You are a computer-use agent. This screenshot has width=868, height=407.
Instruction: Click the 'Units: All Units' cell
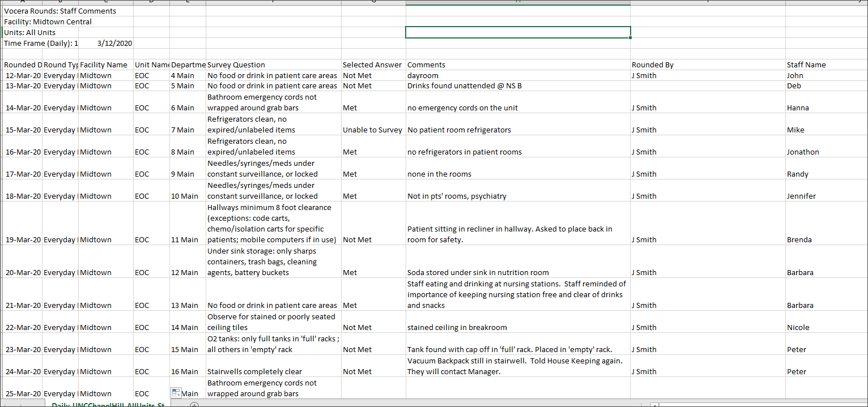point(29,32)
